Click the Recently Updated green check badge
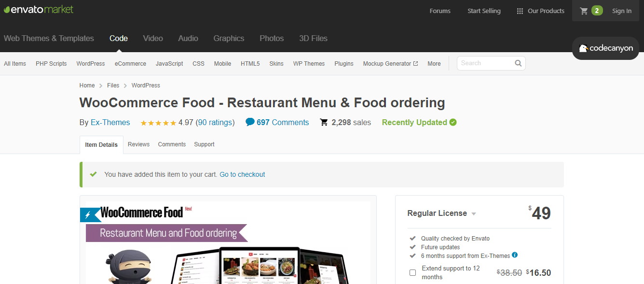 point(453,122)
